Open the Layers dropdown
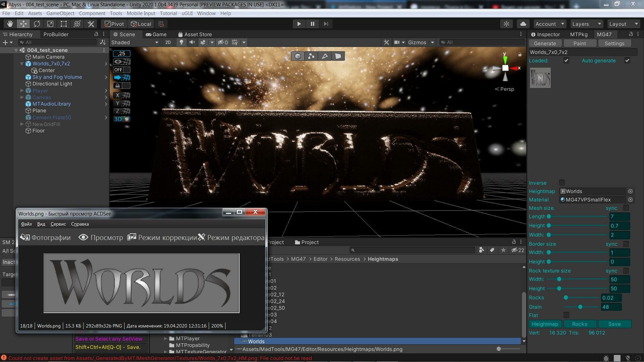Viewport: 644px width, 362px height. (x=586, y=24)
